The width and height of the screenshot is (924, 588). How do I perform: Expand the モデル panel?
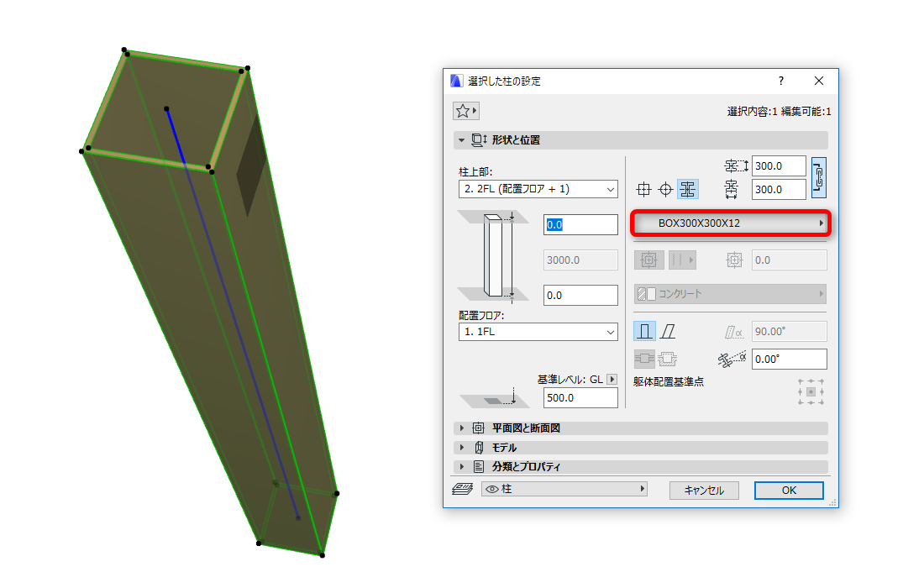[x=461, y=447]
